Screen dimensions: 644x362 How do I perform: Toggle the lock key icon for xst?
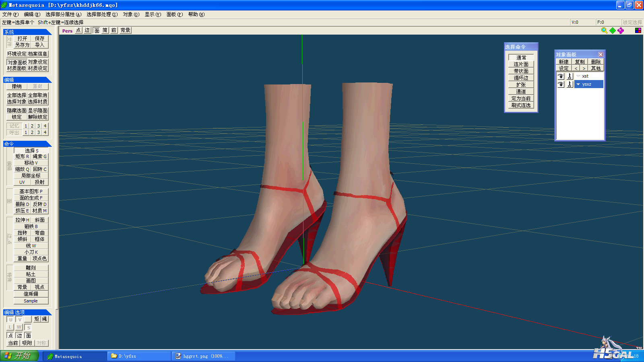pyautogui.click(x=570, y=76)
